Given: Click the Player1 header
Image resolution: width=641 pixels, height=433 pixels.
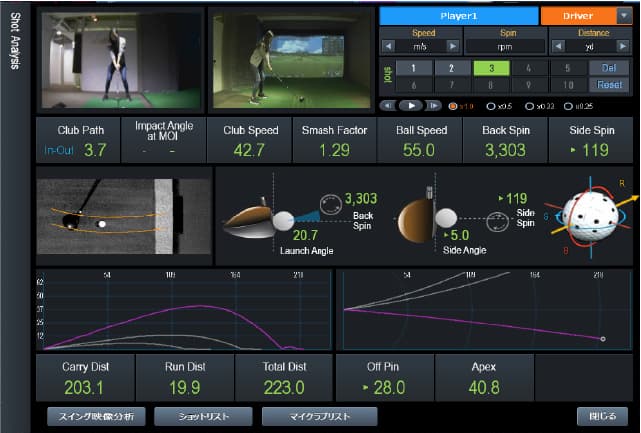Looking at the screenshot, I should coord(458,17).
